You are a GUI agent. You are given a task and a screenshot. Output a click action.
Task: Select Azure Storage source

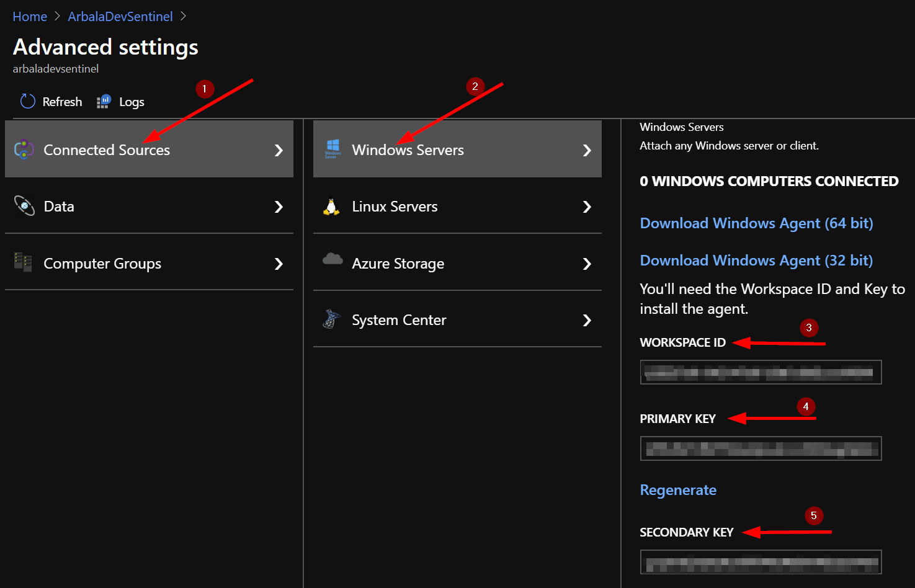457,262
